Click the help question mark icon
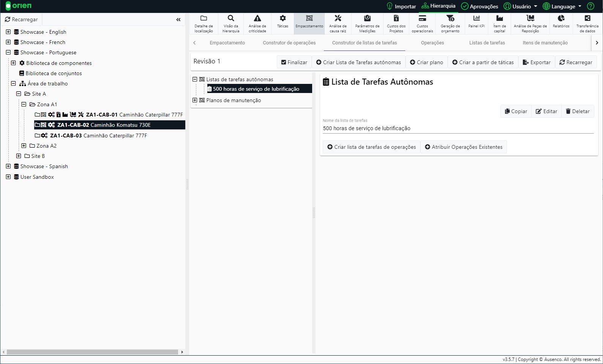The width and height of the screenshot is (603, 364). pyautogui.click(x=590, y=6)
